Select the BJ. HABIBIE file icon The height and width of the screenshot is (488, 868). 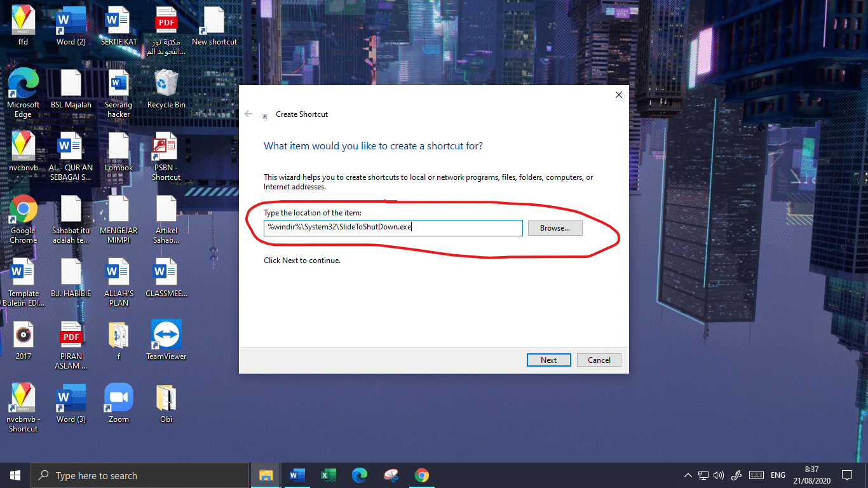(x=71, y=278)
